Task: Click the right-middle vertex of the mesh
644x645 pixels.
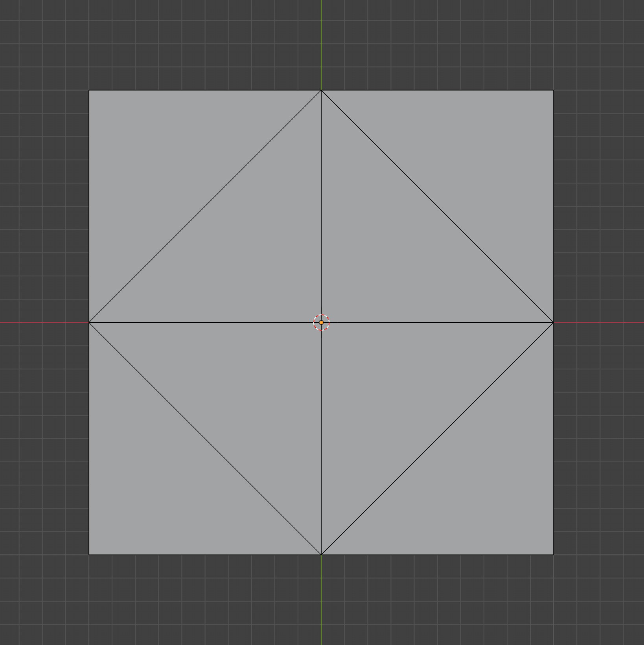Action: (x=554, y=322)
